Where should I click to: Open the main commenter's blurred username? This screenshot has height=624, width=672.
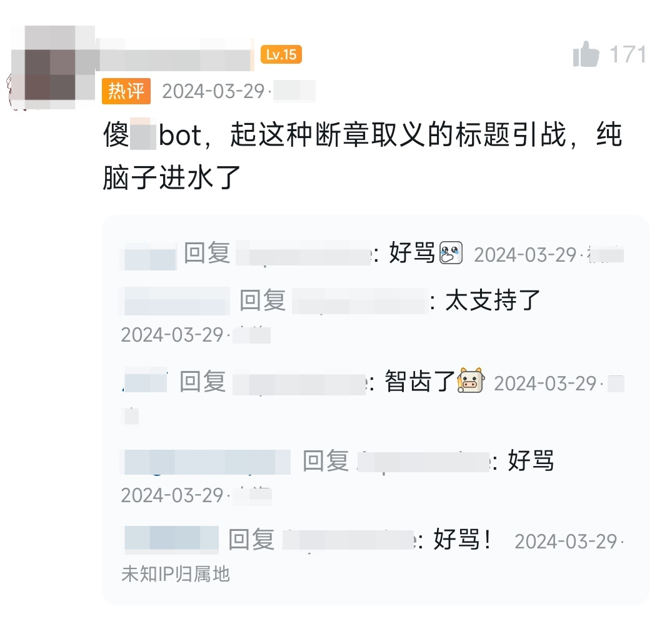click(x=176, y=55)
